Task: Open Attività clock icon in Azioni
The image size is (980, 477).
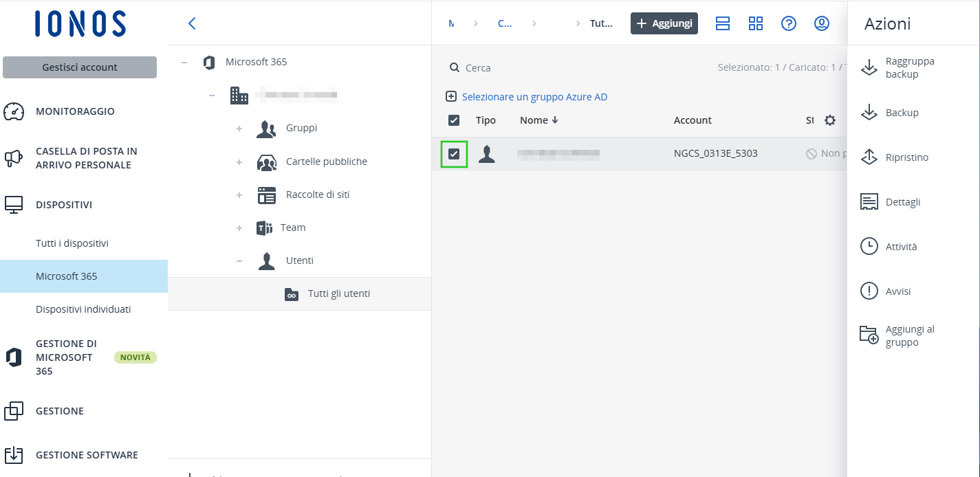Action: pos(869,247)
